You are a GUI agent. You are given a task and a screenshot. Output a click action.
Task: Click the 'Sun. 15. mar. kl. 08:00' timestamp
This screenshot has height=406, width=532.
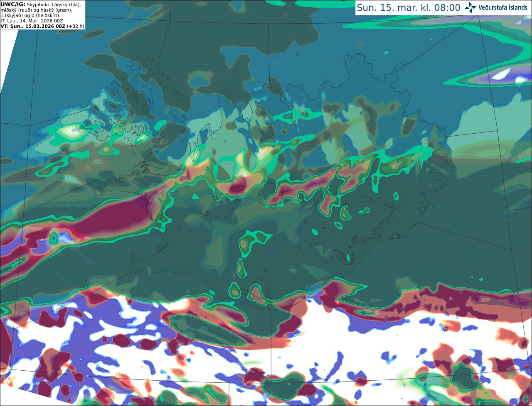point(409,8)
